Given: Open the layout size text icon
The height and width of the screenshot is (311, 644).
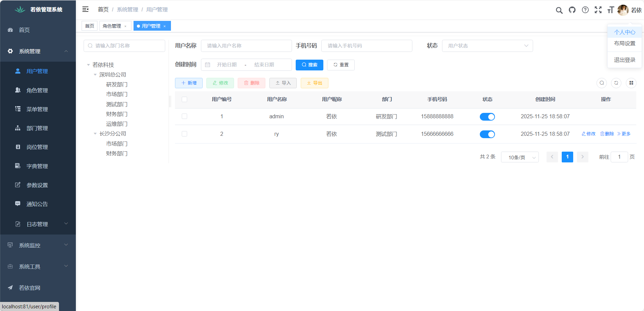Looking at the screenshot, I should [x=611, y=10].
